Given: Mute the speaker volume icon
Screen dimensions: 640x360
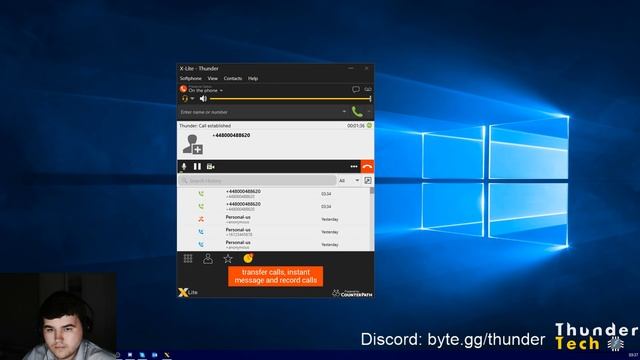Looking at the screenshot, I should (x=203, y=99).
